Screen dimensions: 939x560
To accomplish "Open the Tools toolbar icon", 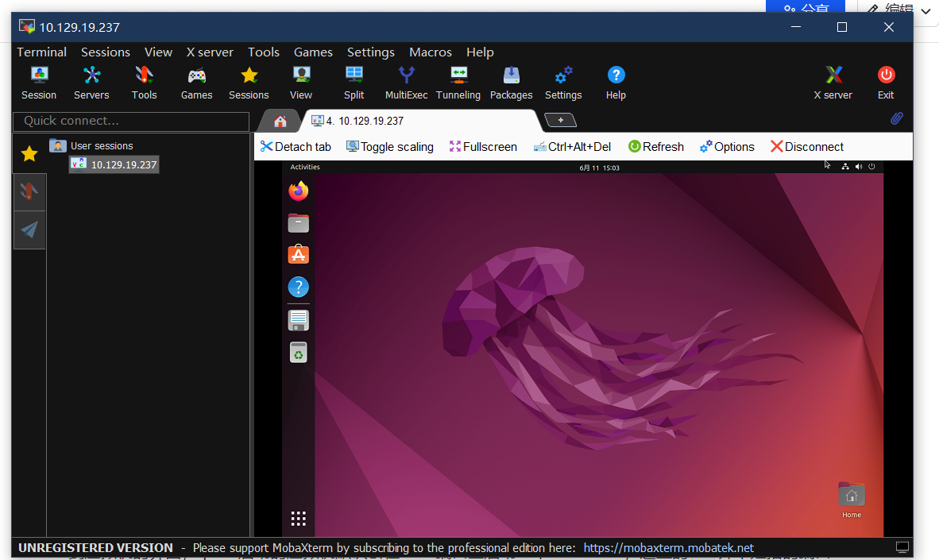I will point(145,83).
